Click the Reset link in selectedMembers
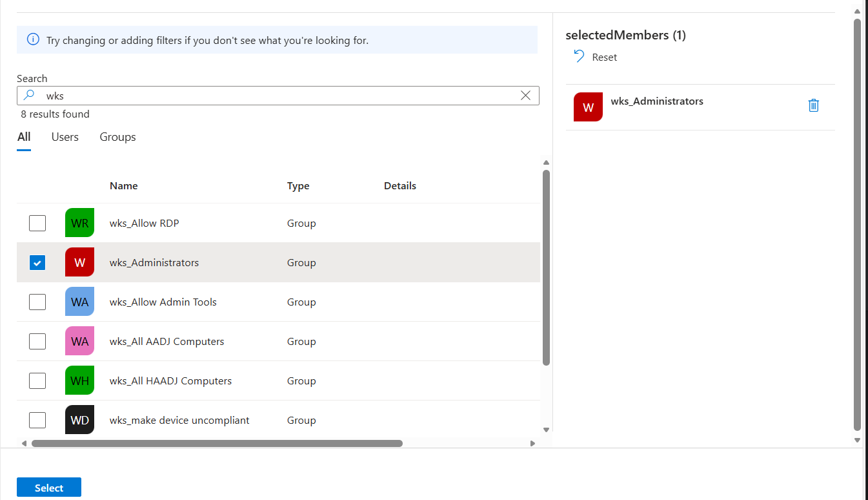Screen dimensions: 868x500 coord(605,57)
